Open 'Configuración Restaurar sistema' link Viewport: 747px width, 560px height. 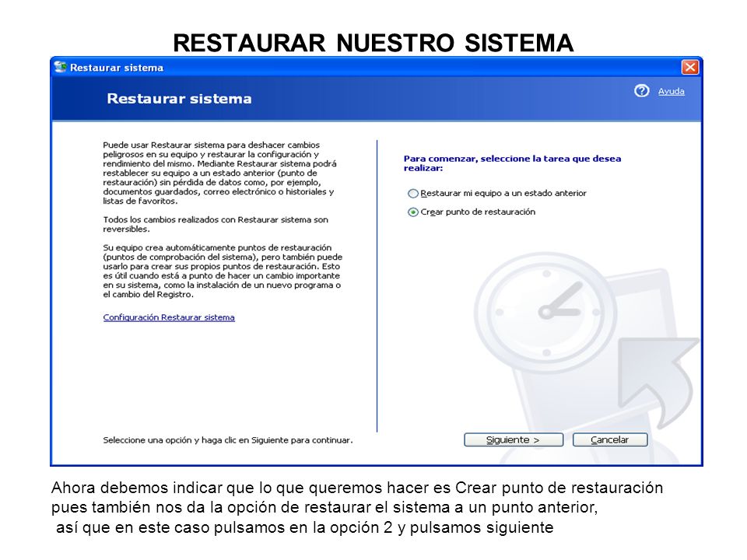pyautogui.click(x=169, y=317)
